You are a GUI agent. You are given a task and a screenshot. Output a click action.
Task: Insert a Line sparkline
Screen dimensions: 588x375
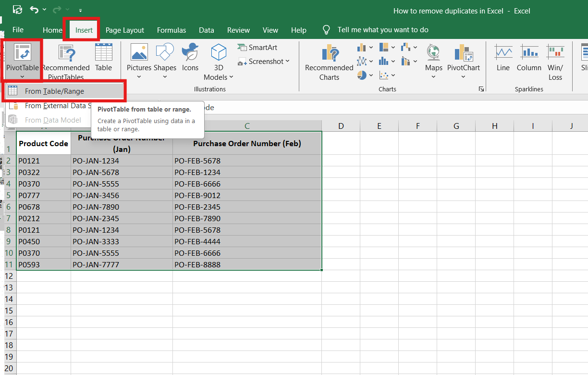[x=503, y=59]
